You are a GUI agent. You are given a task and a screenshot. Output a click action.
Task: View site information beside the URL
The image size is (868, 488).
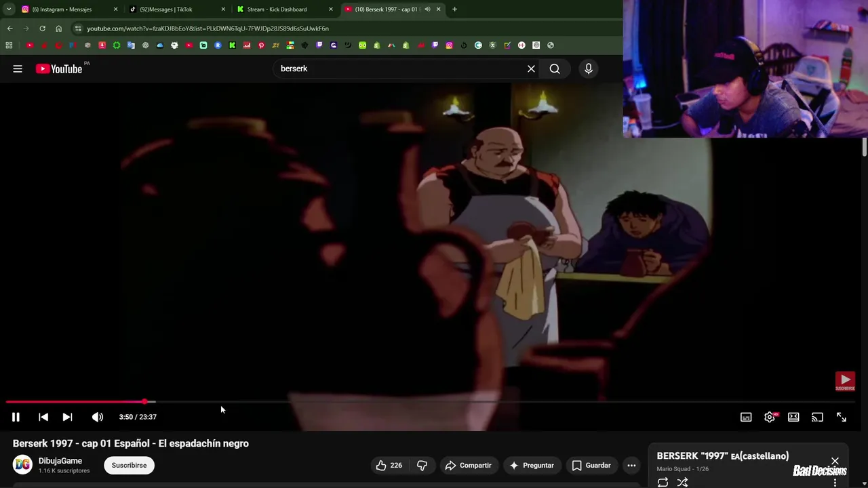tap(78, 28)
